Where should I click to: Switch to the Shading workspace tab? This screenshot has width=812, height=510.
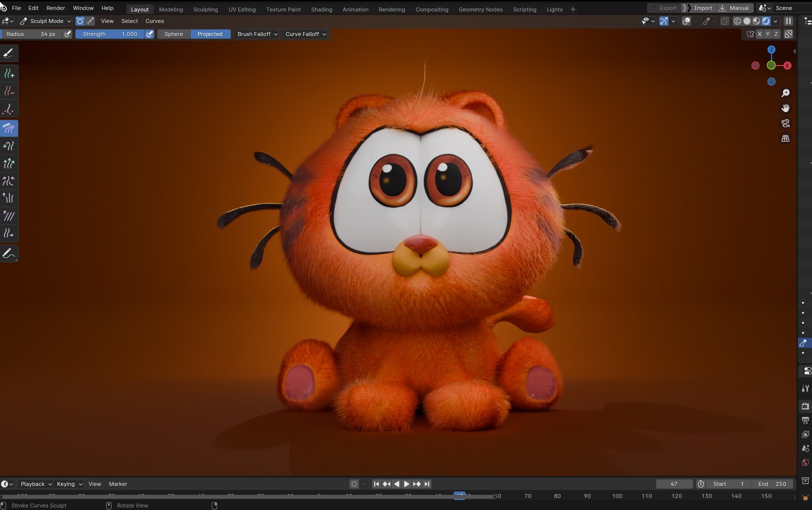point(321,9)
